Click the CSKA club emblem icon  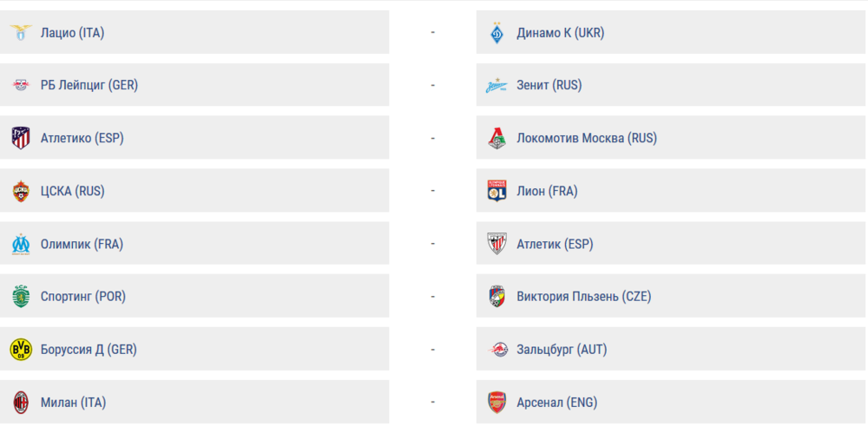click(20, 191)
